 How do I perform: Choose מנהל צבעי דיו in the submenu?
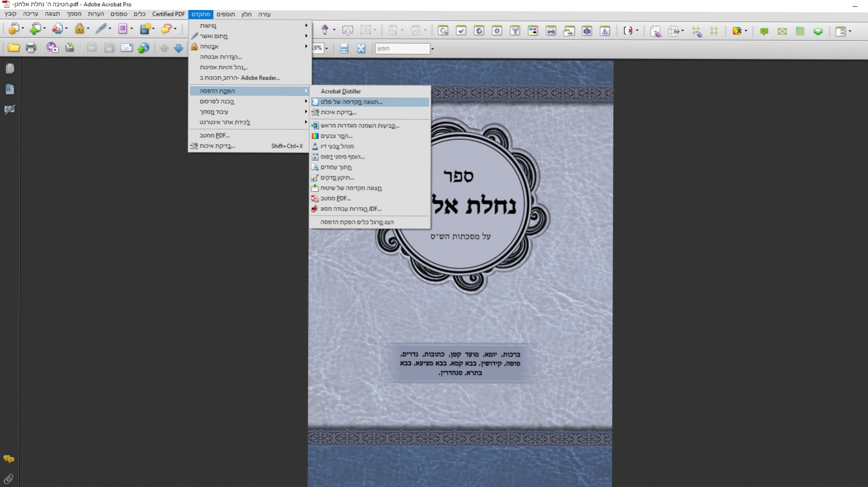(370, 146)
